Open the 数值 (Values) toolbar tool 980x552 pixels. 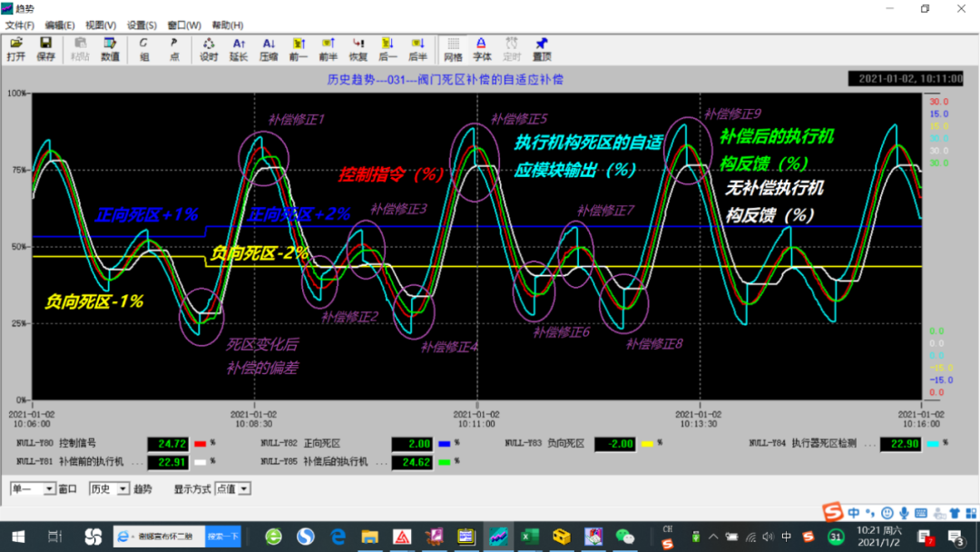coord(110,49)
